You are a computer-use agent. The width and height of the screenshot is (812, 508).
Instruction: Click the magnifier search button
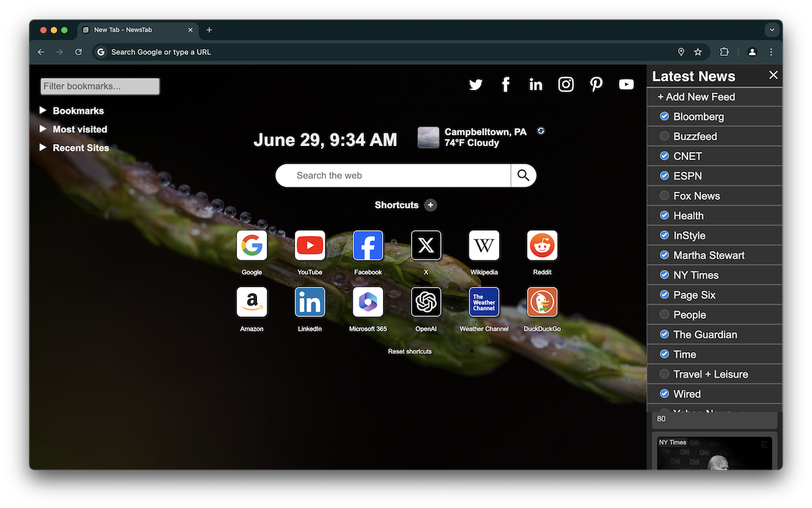pyautogui.click(x=523, y=175)
